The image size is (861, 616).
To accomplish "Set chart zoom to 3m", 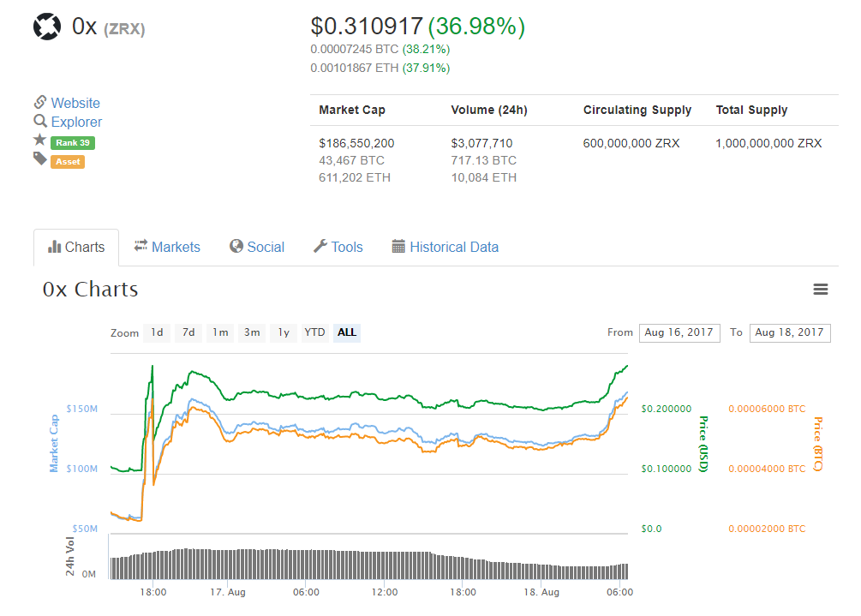I will point(252,332).
